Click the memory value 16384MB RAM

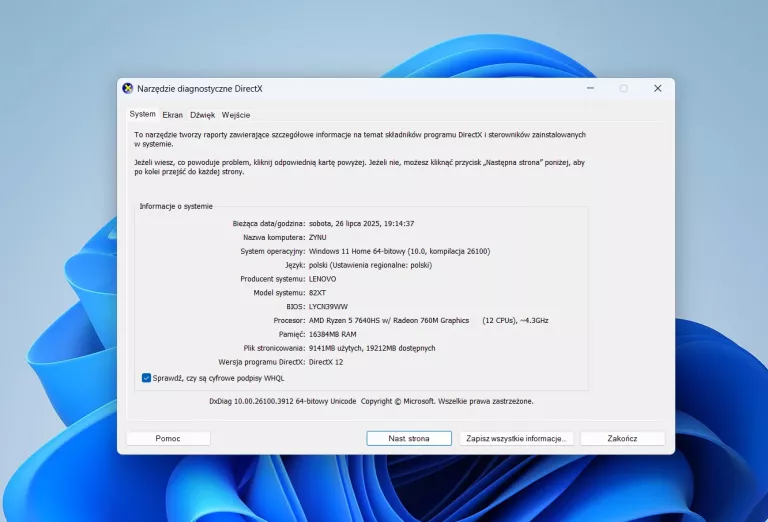click(333, 334)
